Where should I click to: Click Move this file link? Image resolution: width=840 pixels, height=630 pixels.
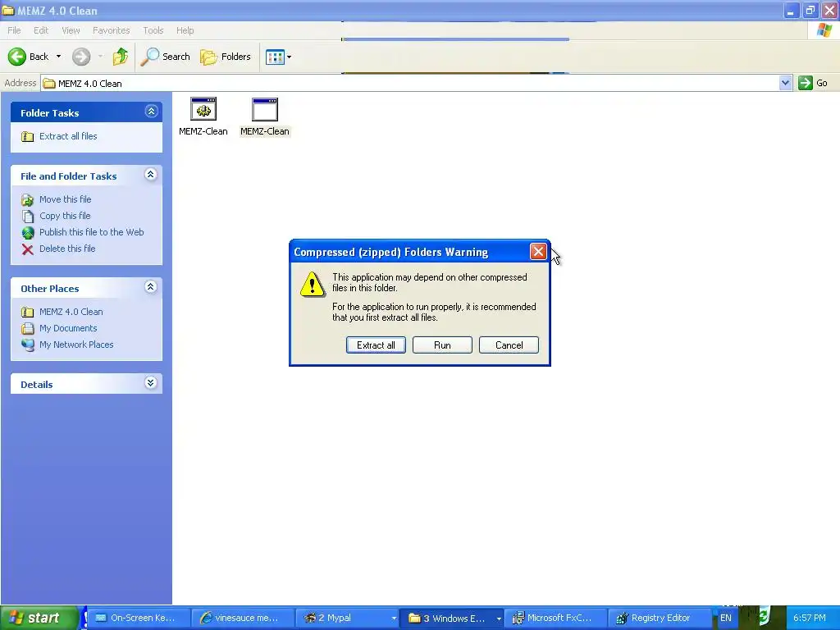point(66,199)
